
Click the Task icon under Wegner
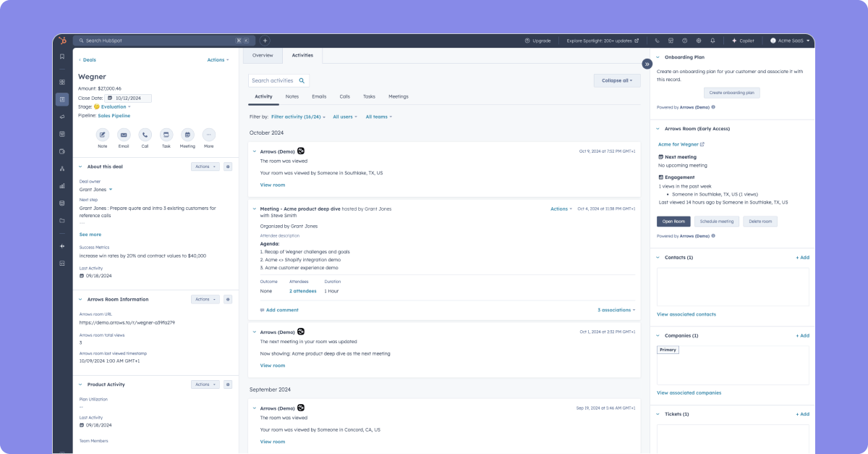(166, 135)
